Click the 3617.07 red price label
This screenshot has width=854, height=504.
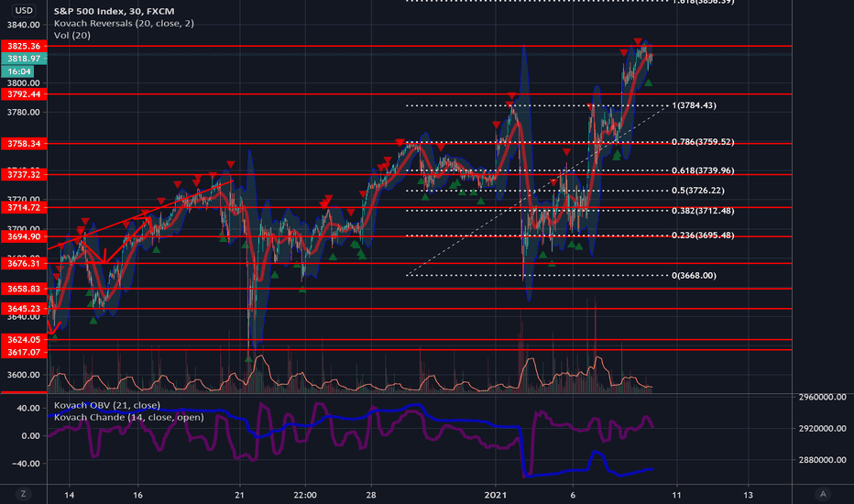pyautogui.click(x=24, y=352)
